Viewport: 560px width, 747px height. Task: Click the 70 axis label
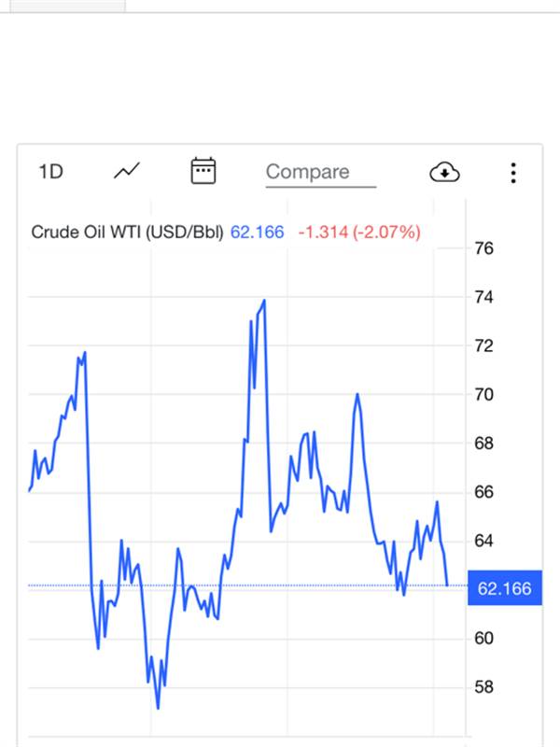click(x=483, y=394)
